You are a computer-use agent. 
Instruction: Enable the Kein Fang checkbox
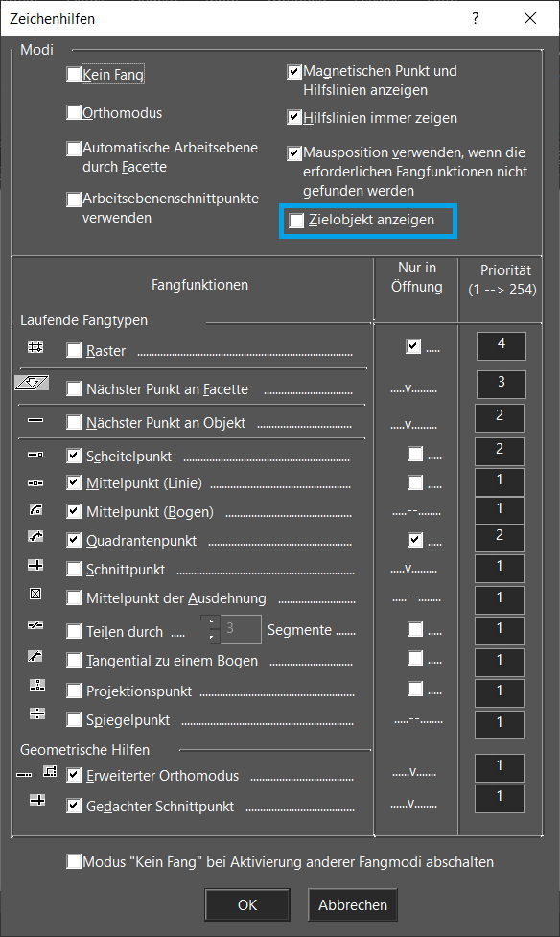[x=74, y=74]
